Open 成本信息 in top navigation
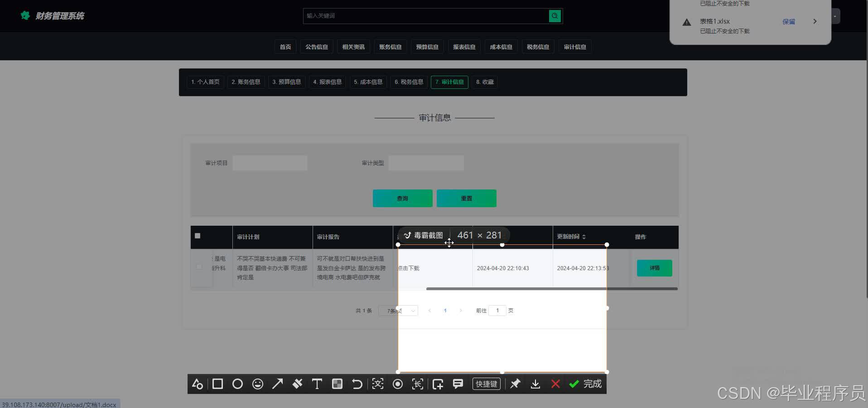868x408 pixels. pos(501,47)
